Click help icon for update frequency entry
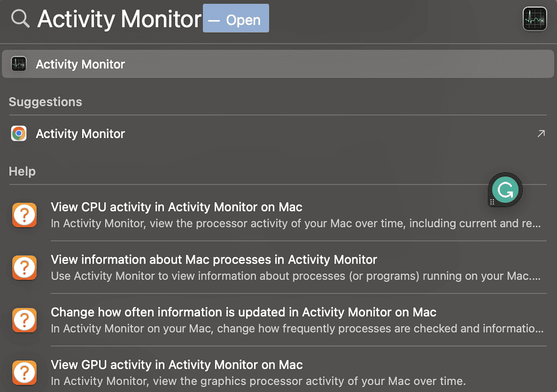This screenshot has width=557, height=392. click(24, 320)
